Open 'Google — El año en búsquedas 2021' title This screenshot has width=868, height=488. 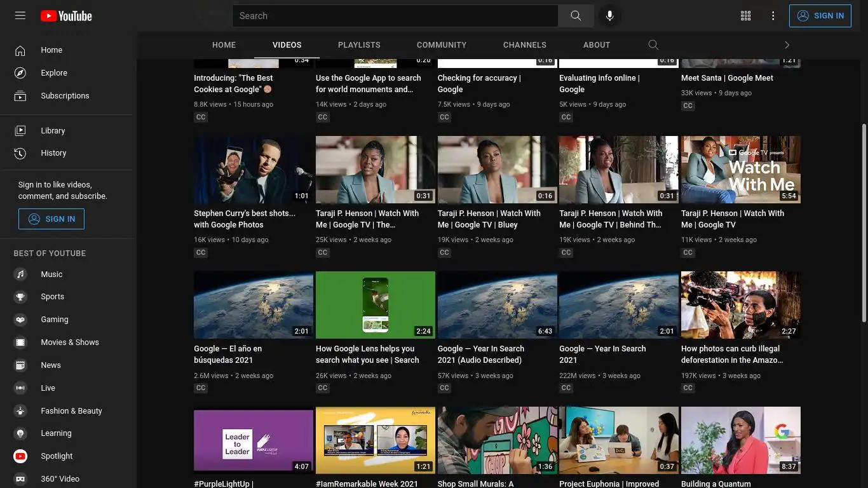227,355
